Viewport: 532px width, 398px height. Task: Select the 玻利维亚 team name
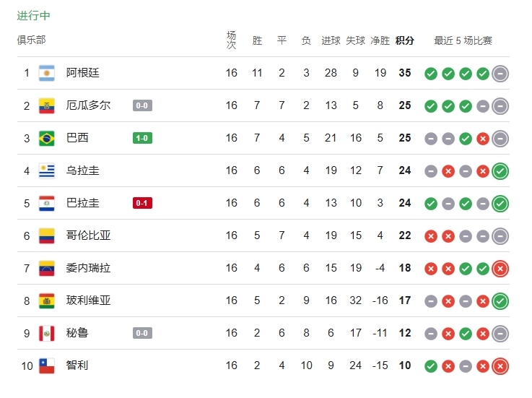88,300
